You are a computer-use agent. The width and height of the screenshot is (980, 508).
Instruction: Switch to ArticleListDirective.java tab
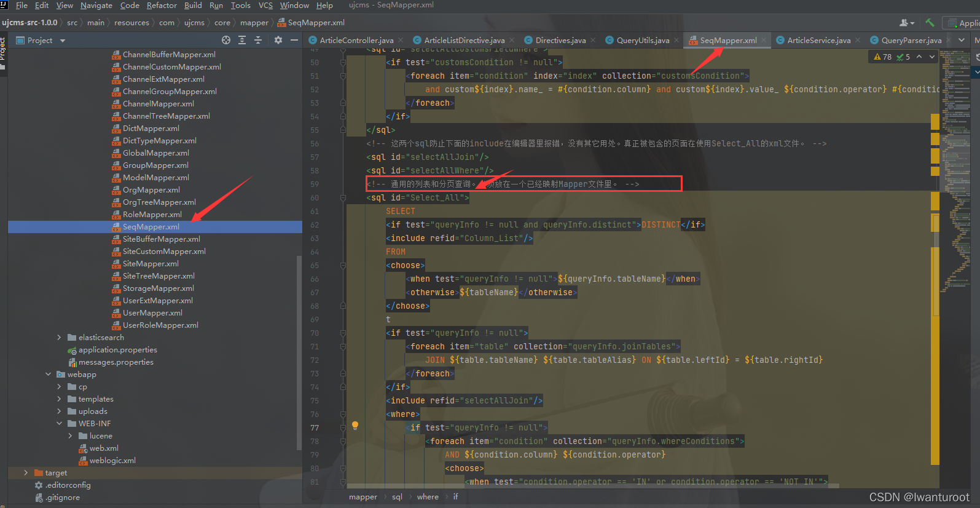(x=464, y=40)
